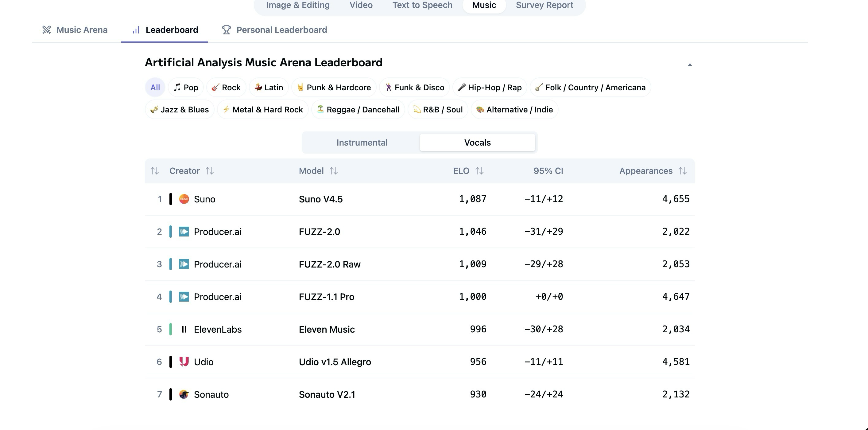
Task: Click the Udio logo icon
Action: [x=184, y=362]
